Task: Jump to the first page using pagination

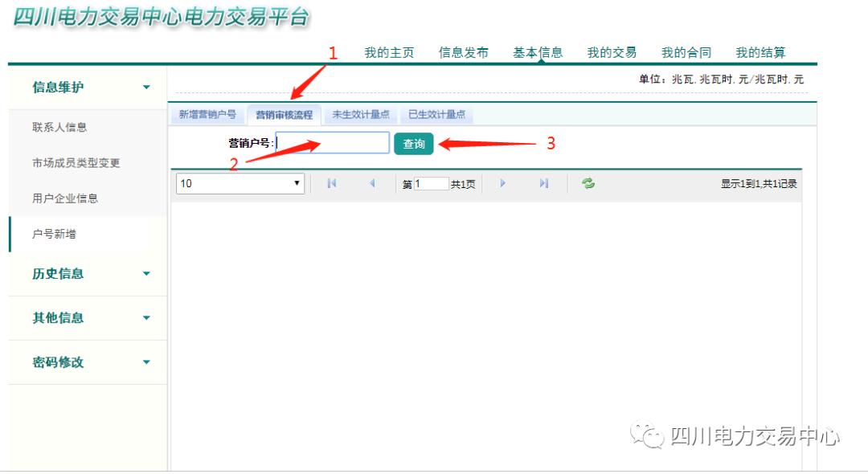Action: [x=331, y=184]
